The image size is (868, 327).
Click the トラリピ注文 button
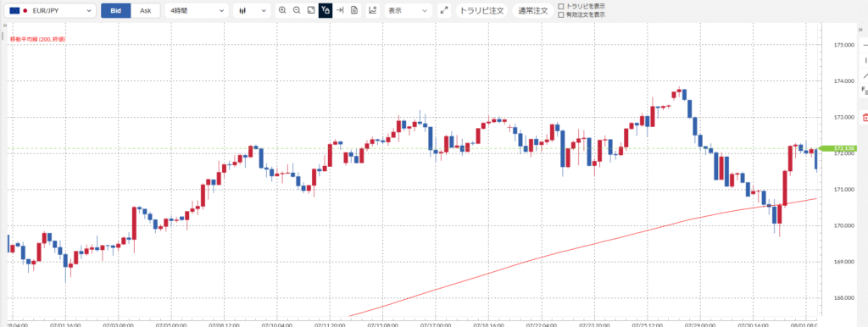tap(481, 10)
